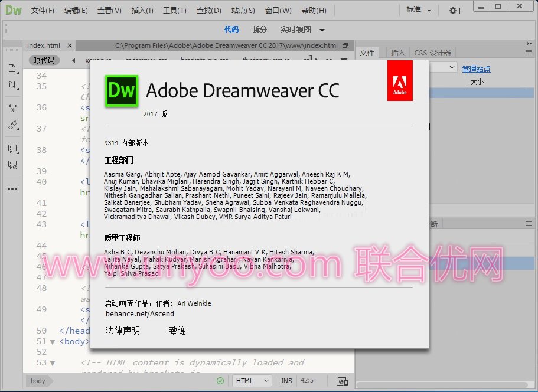Switch to 实时视图 view
This screenshot has width=538, height=392.
[x=296, y=30]
